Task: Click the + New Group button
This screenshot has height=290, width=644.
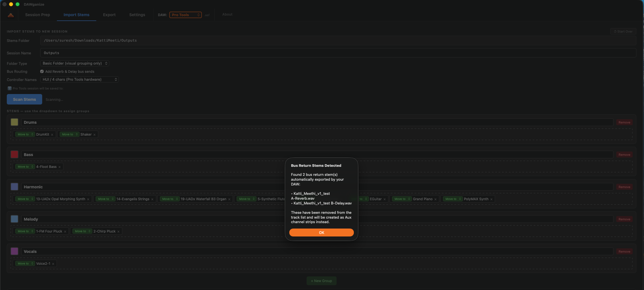Action: (321, 281)
